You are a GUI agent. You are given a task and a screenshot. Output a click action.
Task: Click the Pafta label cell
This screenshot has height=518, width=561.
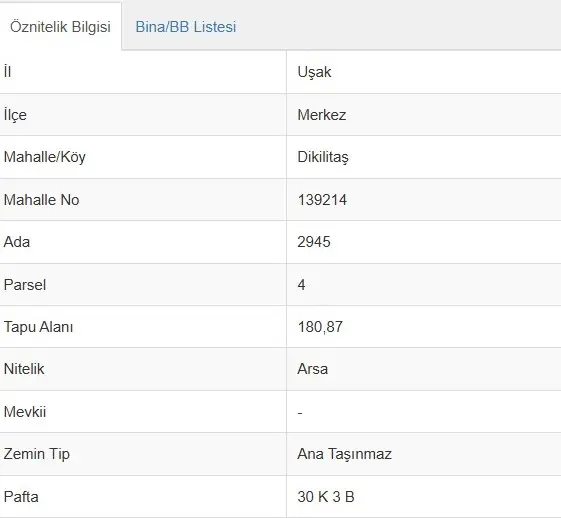[x=143, y=497]
